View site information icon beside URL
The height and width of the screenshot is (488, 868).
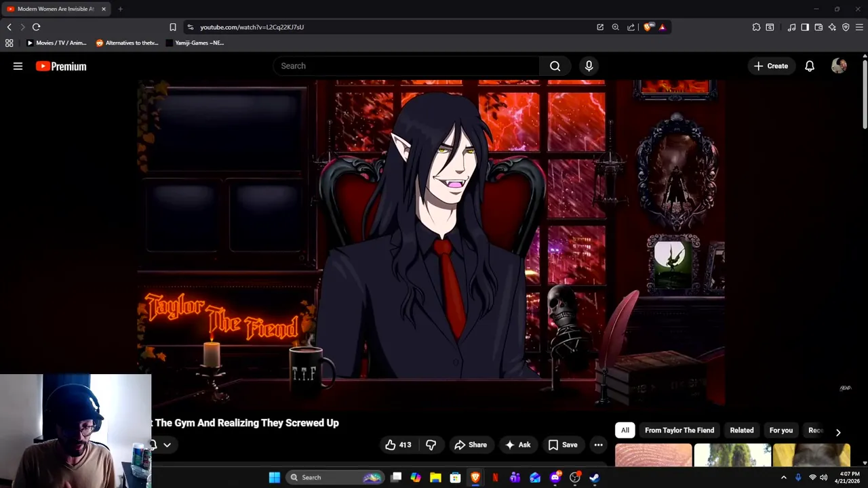[x=190, y=27]
